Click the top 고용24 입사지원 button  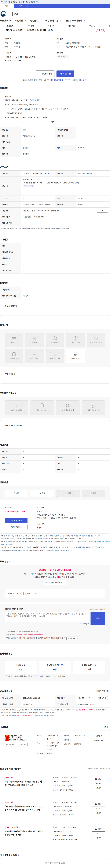click(x=65, y=73)
